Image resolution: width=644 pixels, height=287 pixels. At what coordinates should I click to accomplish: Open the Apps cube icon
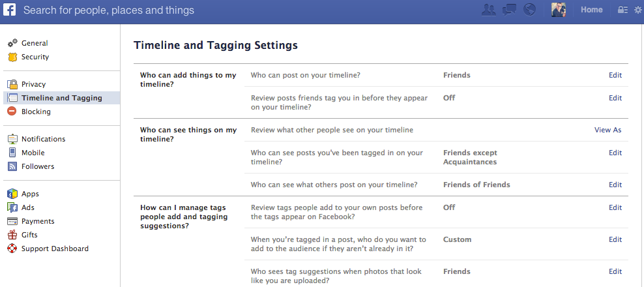[12, 194]
